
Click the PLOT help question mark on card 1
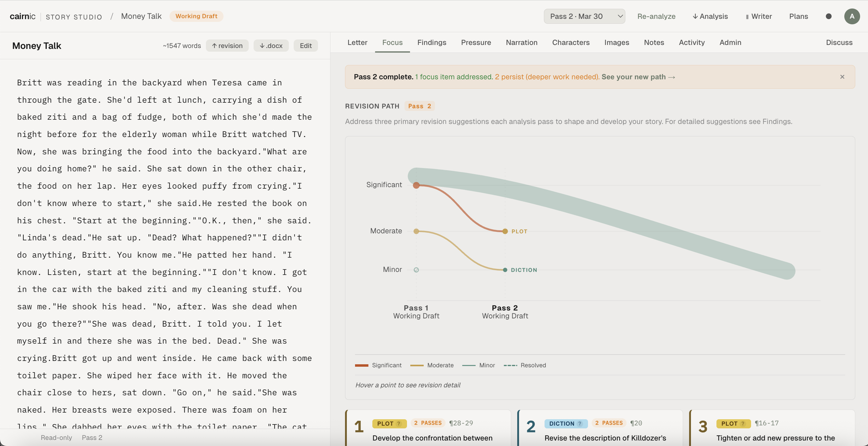tap(399, 424)
